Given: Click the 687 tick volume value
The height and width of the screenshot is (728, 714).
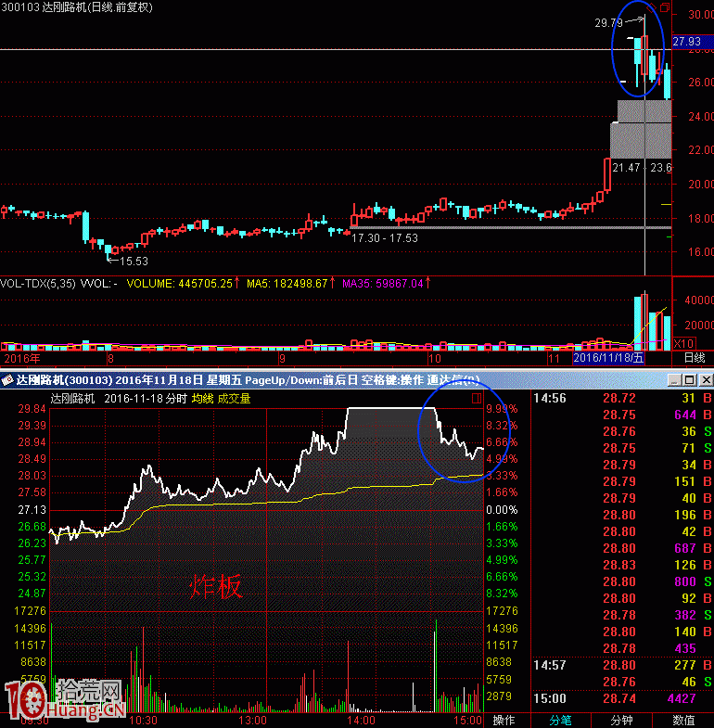Looking at the screenshot, I should [x=684, y=548].
